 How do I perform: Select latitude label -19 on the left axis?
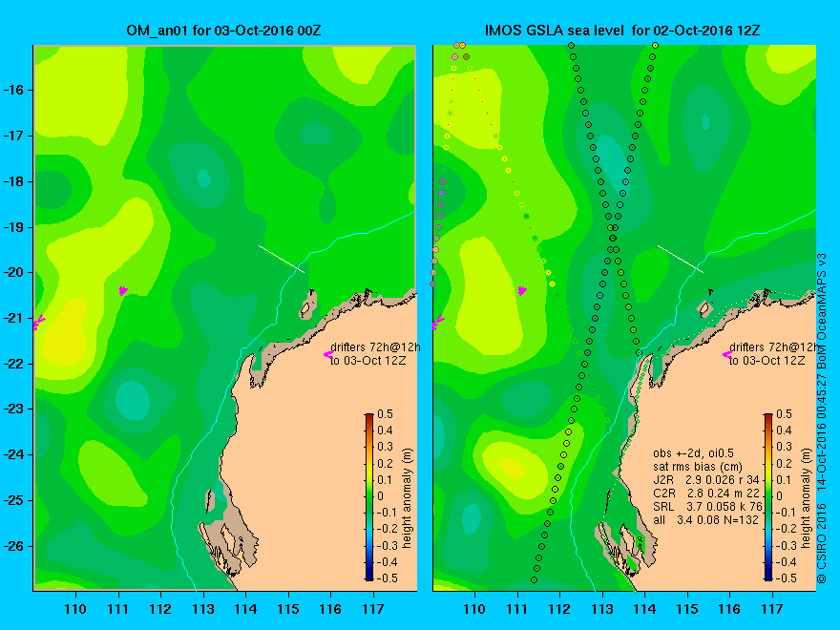pyautogui.click(x=15, y=227)
